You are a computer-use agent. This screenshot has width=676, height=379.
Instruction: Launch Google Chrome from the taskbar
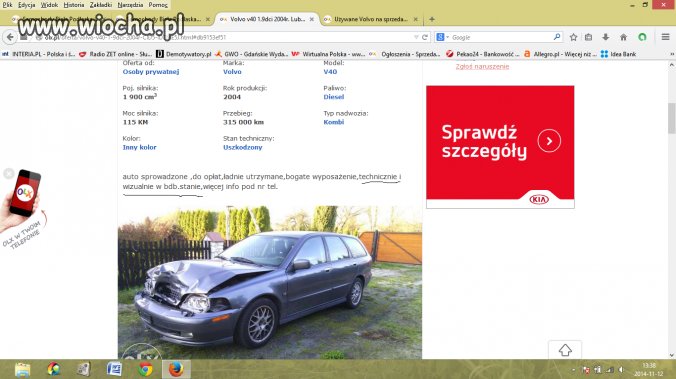click(x=145, y=370)
